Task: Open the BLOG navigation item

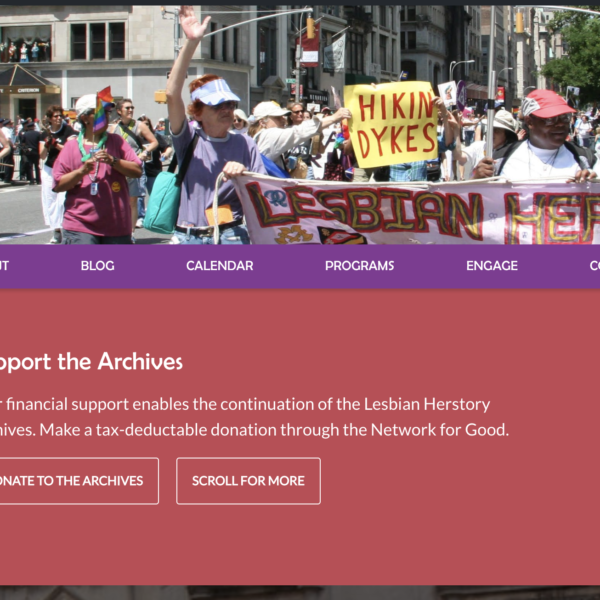Action: 98,266
